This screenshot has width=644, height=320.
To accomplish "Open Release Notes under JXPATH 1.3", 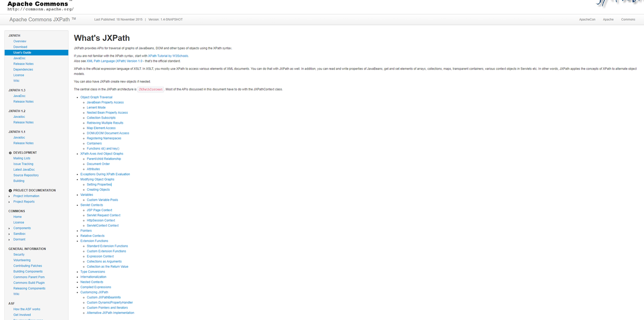I will [23, 102].
